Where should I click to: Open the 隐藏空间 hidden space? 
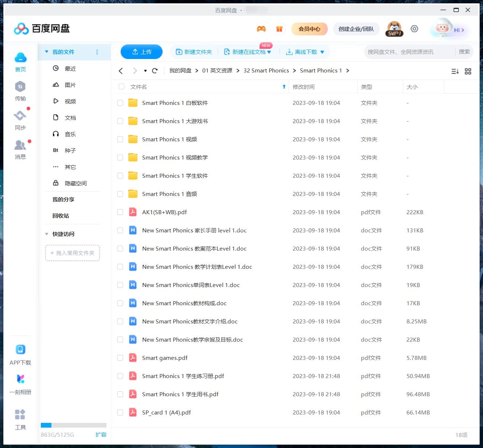pyautogui.click(x=76, y=183)
